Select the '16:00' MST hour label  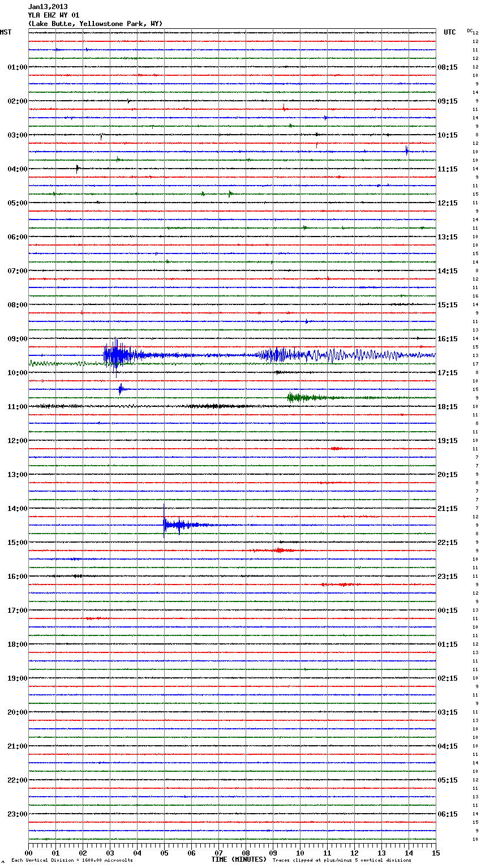pos(18,577)
